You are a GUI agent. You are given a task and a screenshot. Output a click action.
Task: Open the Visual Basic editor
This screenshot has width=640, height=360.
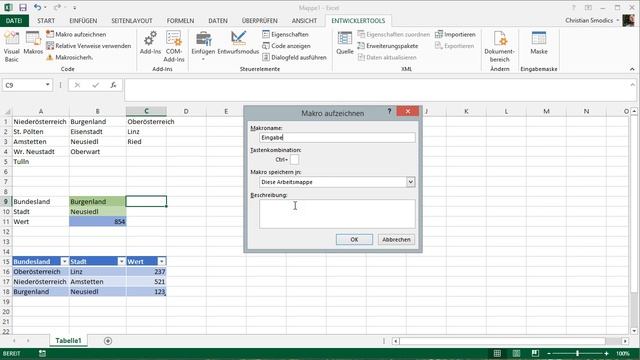click(11, 47)
